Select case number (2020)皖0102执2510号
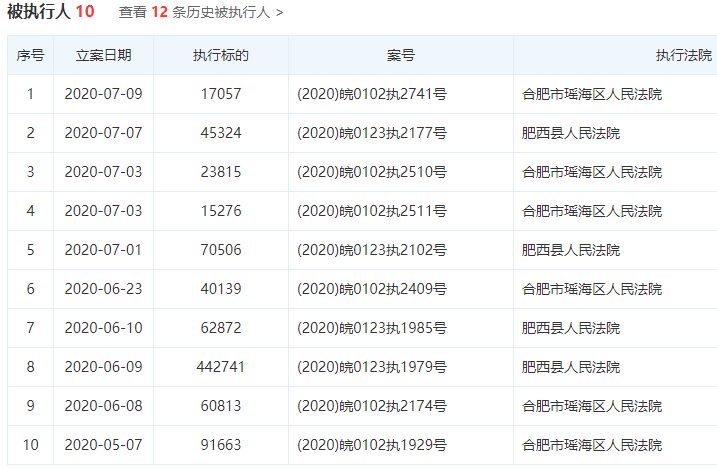Viewport: 717px width, 469px height. click(x=372, y=172)
